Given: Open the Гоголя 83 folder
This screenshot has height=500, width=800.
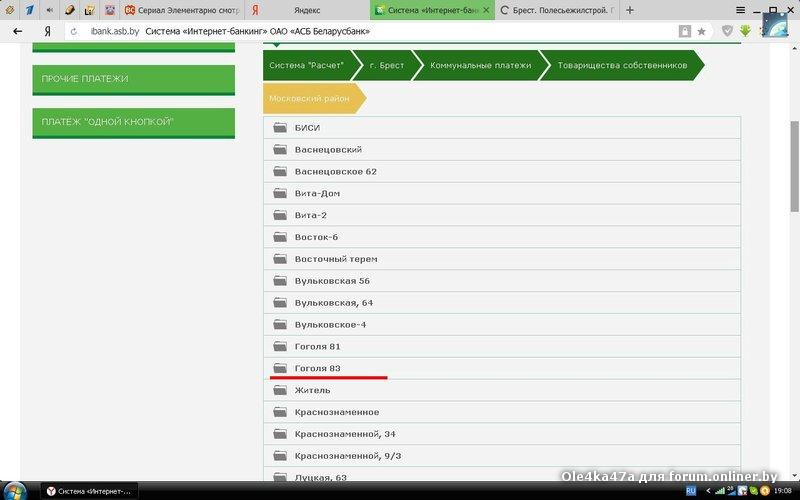Looking at the screenshot, I should tap(502, 368).
